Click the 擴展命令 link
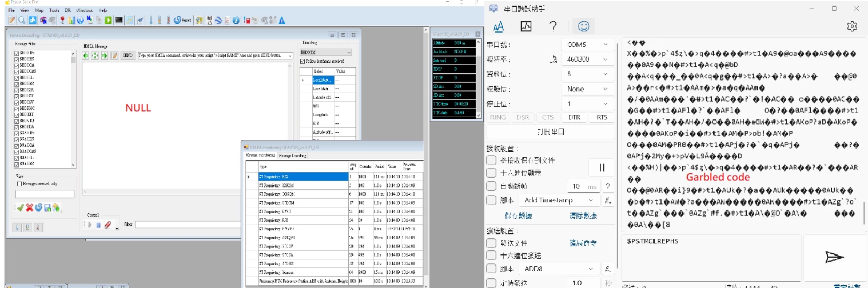The height and width of the screenshot is (288, 868). [x=583, y=243]
